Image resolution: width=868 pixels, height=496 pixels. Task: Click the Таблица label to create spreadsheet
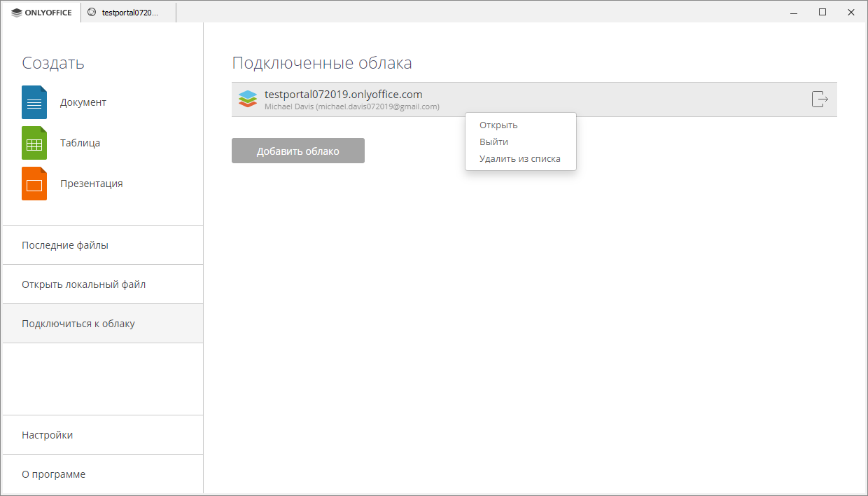click(x=80, y=143)
